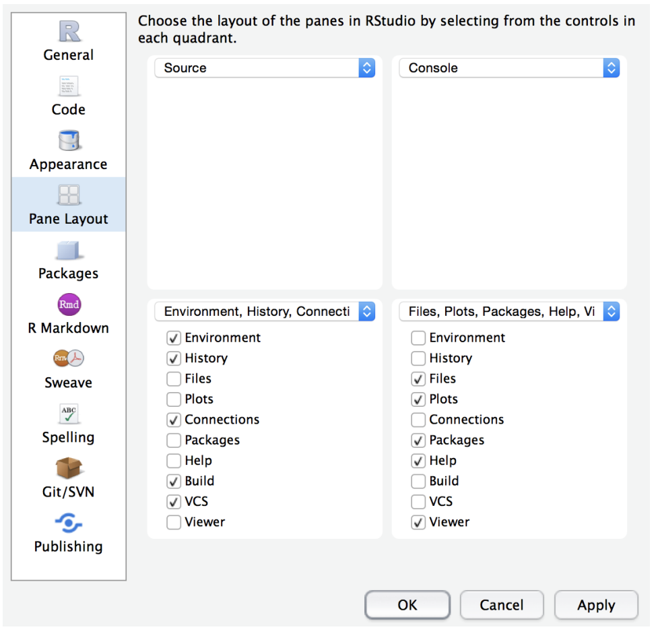660x644 pixels.
Task: Open the Source pane dropdown
Action: click(x=265, y=68)
